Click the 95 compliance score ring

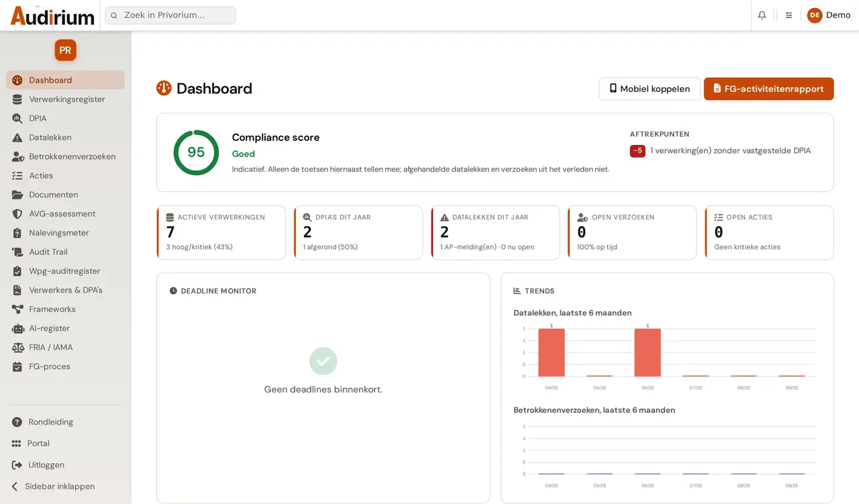click(x=196, y=152)
